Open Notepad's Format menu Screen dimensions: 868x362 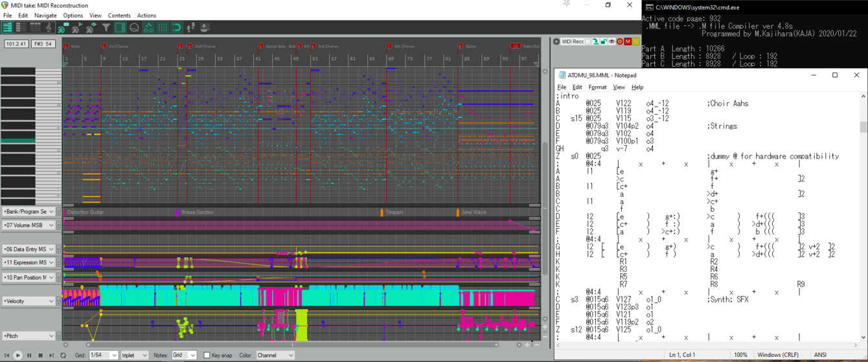click(597, 87)
